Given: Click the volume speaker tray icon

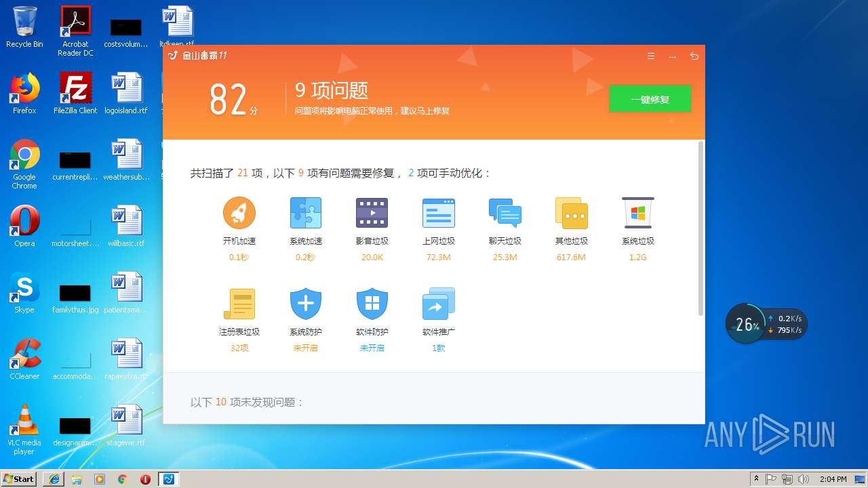Looking at the screenshot, I should point(804,479).
